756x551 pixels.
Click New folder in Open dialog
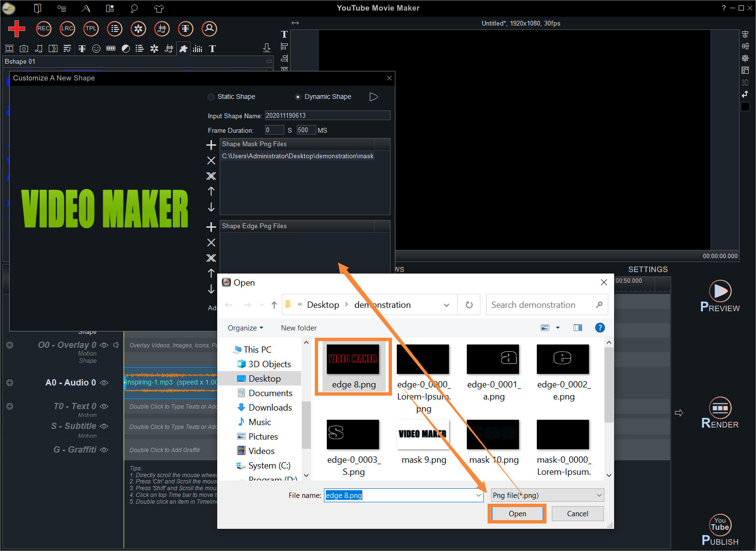pos(299,328)
